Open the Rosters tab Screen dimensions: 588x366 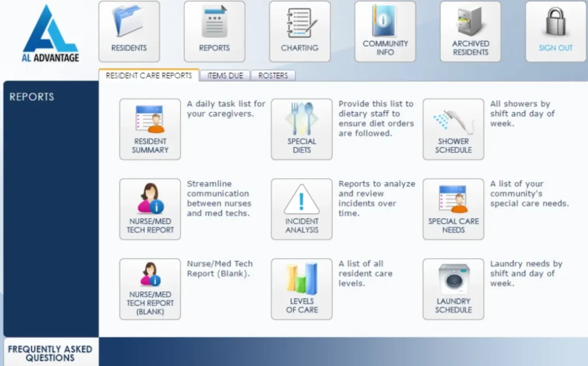point(273,75)
